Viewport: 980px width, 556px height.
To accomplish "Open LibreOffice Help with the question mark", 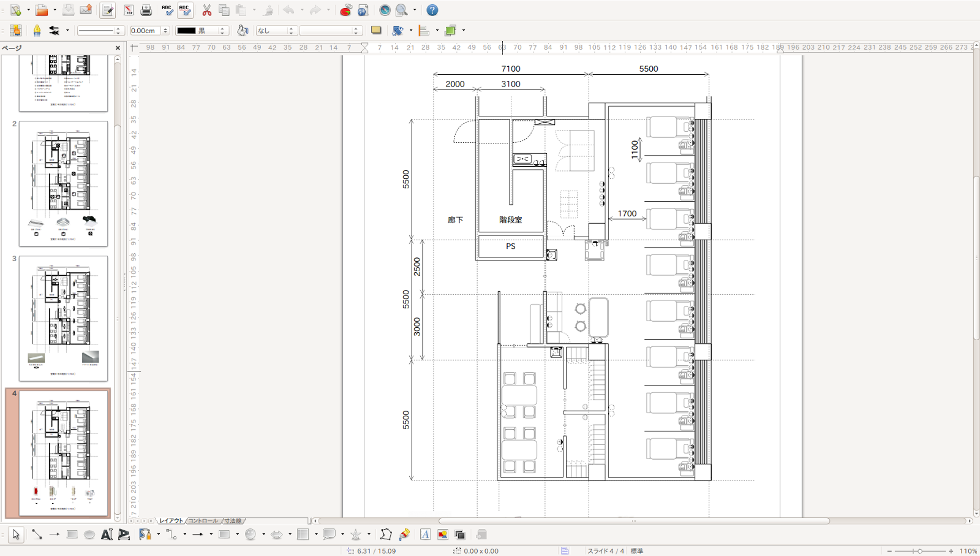I will 432,10.
